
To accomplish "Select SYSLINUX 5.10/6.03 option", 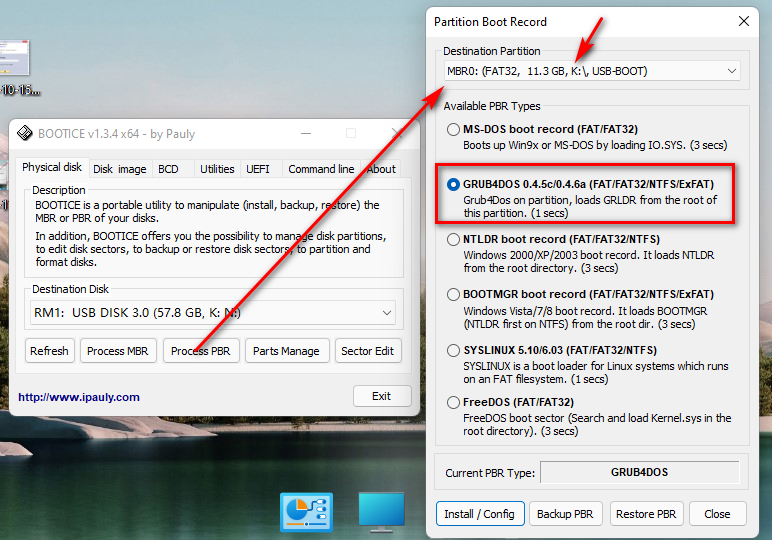I will click(x=453, y=350).
